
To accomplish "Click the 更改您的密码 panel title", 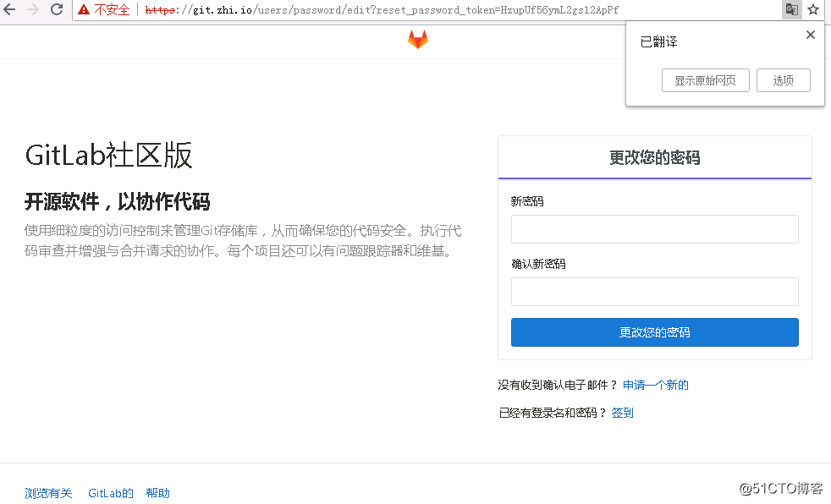I will click(654, 157).
